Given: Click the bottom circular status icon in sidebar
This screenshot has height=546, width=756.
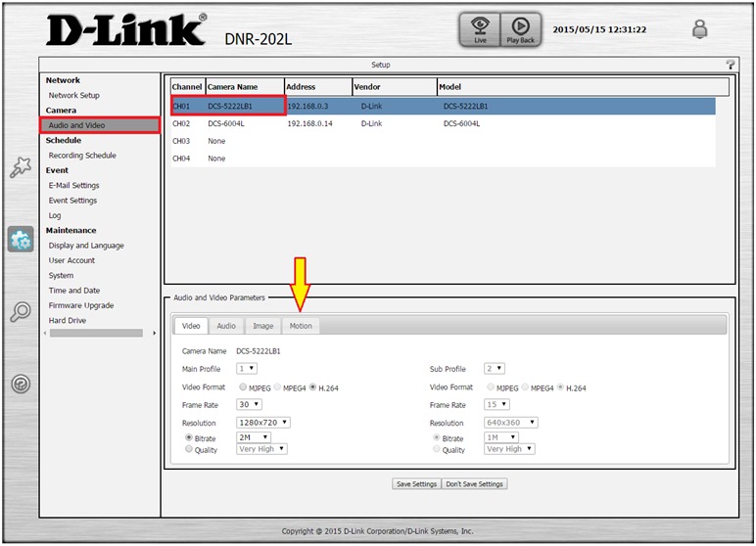Looking at the screenshot, I should tap(21, 384).
